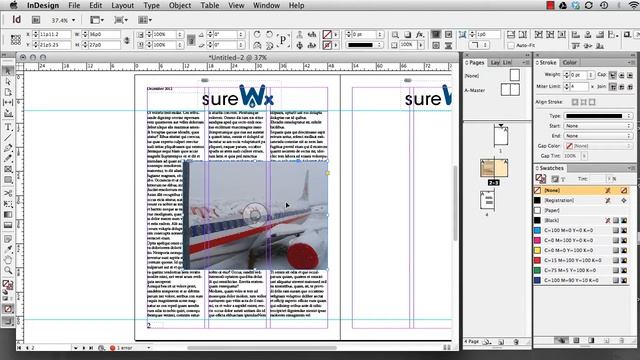
Task: Select the Direct Selection tool
Action: point(8,82)
